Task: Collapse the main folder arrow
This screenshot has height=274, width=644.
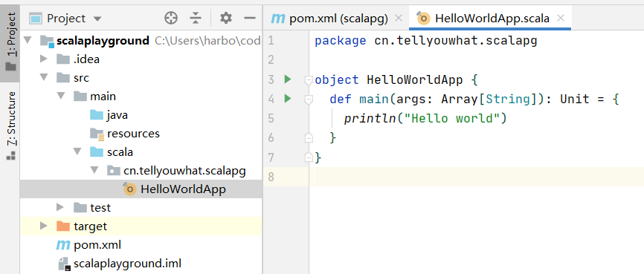Action: click(61, 96)
